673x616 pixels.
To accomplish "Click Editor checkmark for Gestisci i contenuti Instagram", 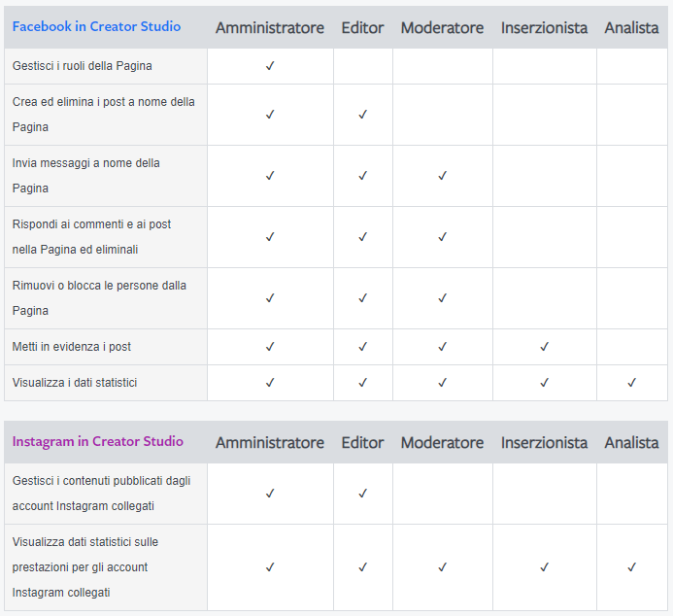I will pos(362,494).
